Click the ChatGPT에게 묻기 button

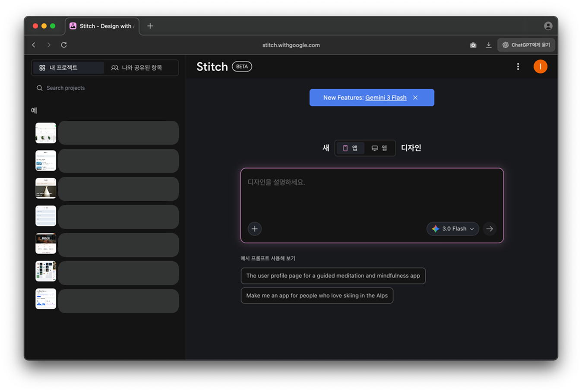point(526,45)
